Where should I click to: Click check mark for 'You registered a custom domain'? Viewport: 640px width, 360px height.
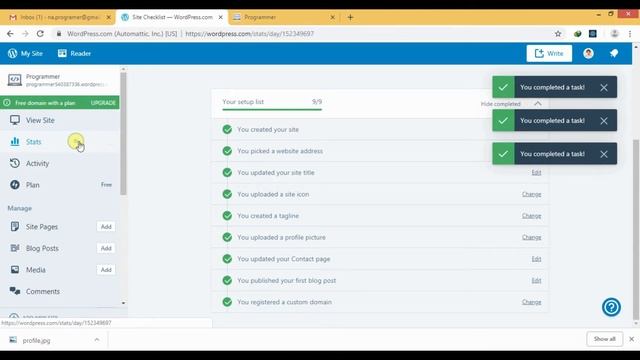coord(227,302)
